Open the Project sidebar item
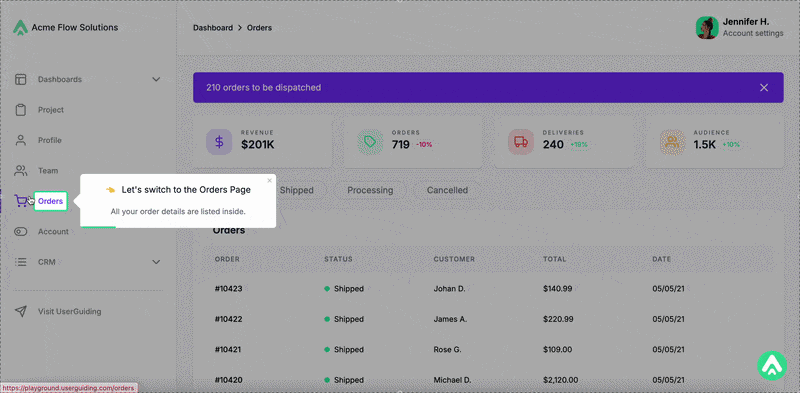The width and height of the screenshot is (800, 393). point(51,110)
